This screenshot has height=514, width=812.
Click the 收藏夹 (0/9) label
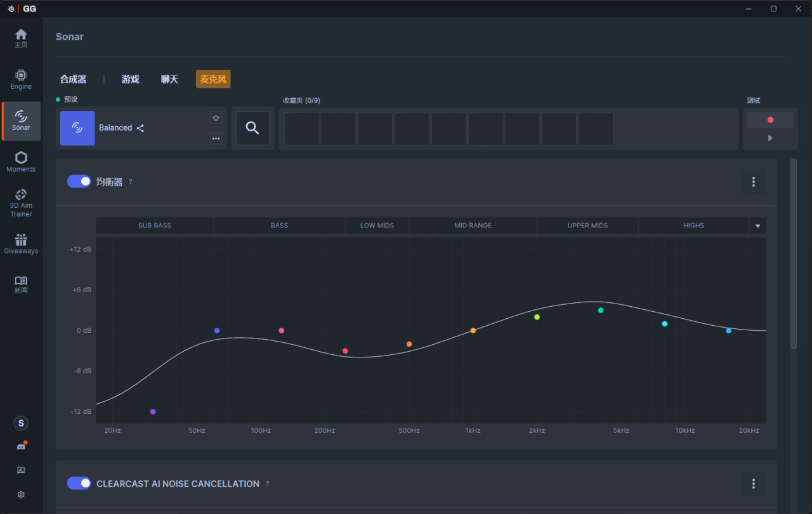click(301, 101)
